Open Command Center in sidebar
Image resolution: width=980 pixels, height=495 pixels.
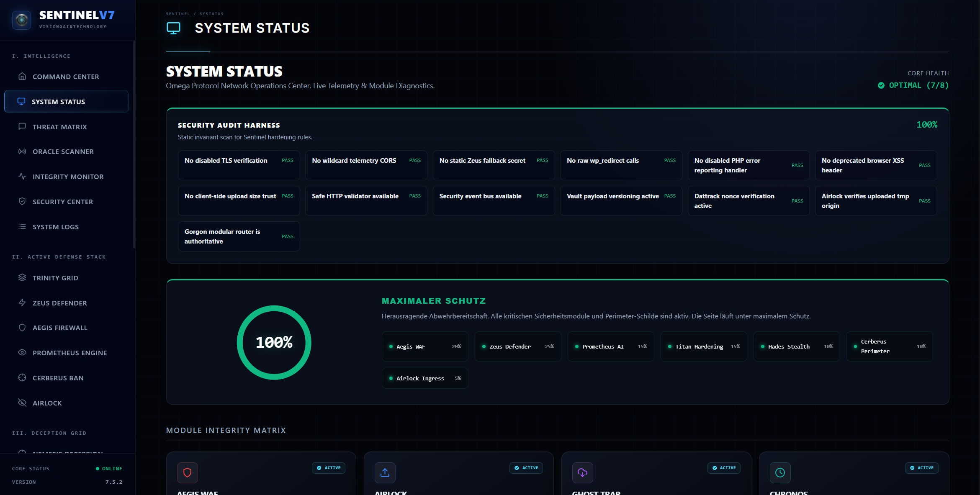coord(66,77)
